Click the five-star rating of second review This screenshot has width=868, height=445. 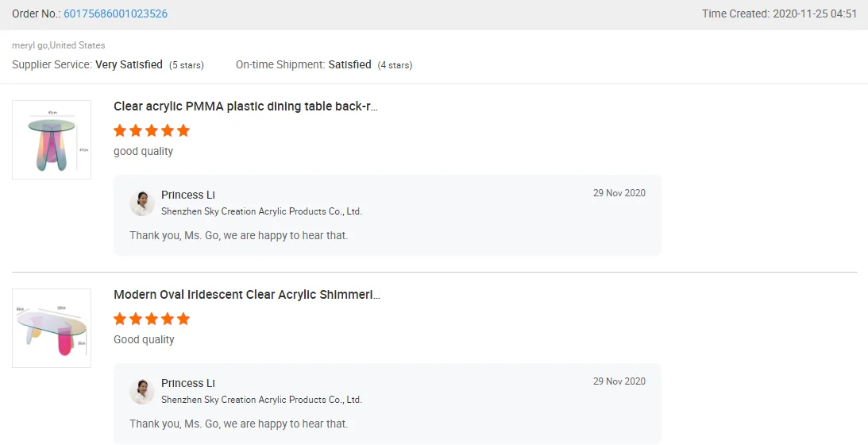point(152,319)
